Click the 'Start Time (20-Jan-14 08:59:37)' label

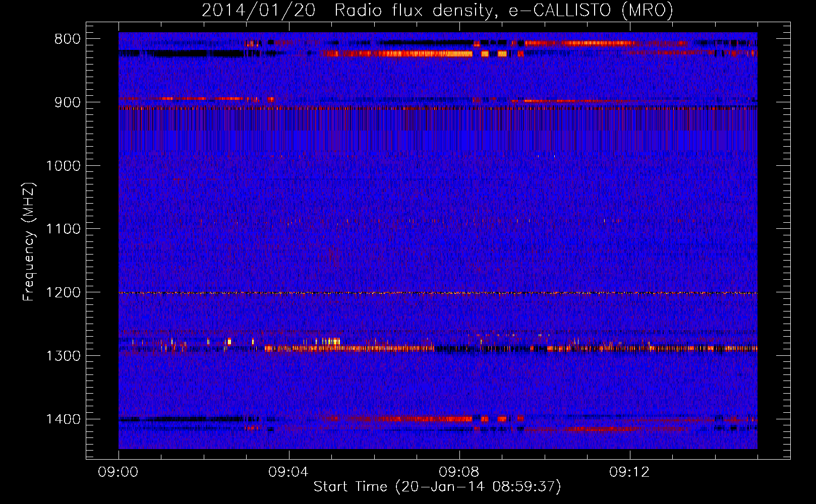(x=437, y=487)
